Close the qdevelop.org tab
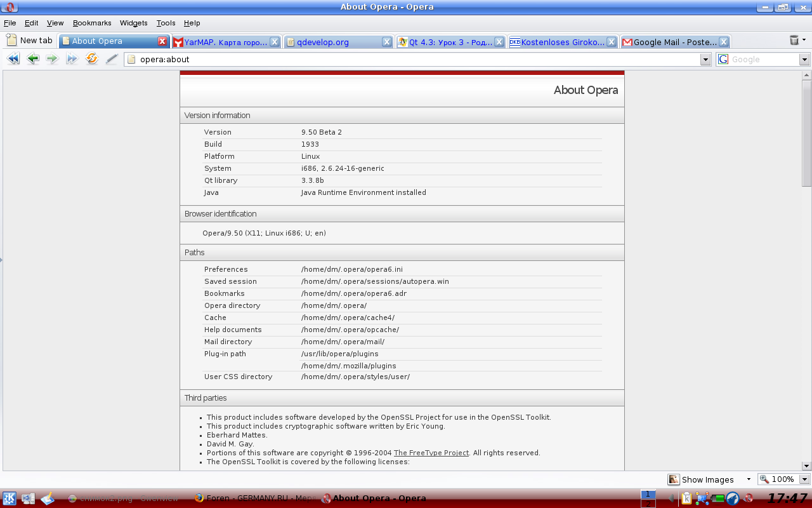This screenshot has height=508, width=812. [387, 42]
